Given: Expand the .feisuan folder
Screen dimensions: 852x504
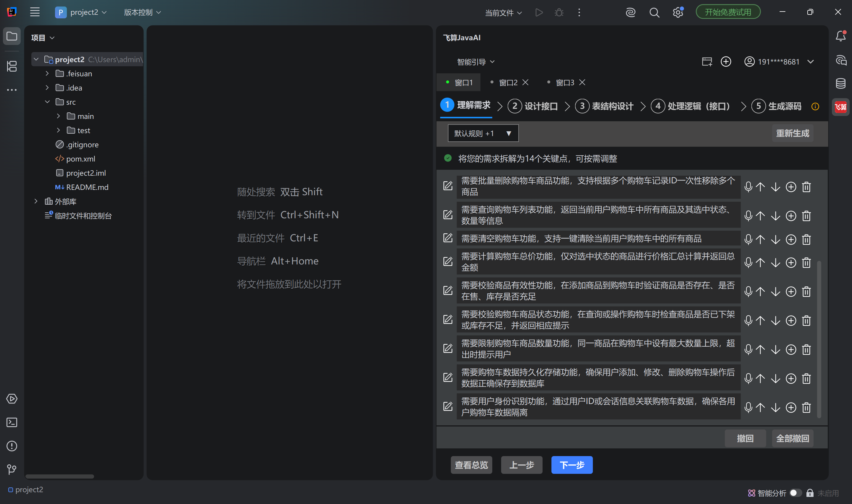Looking at the screenshot, I should tap(47, 73).
